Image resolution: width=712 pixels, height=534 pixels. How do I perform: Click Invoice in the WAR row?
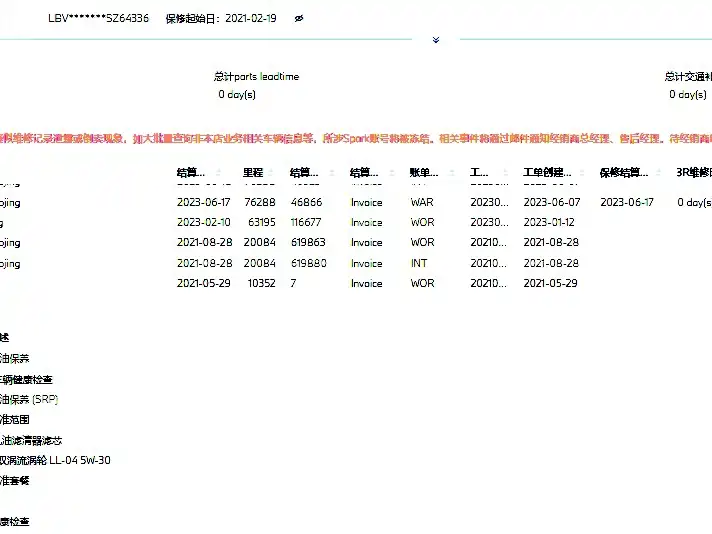coord(366,203)
